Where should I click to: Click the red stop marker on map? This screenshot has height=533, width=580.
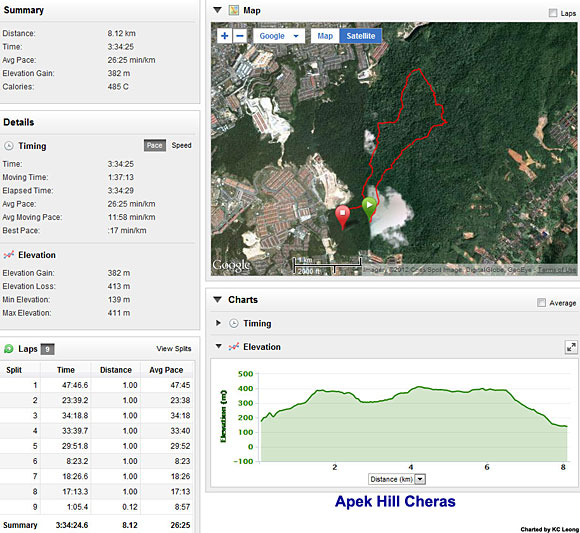point(343,217)
